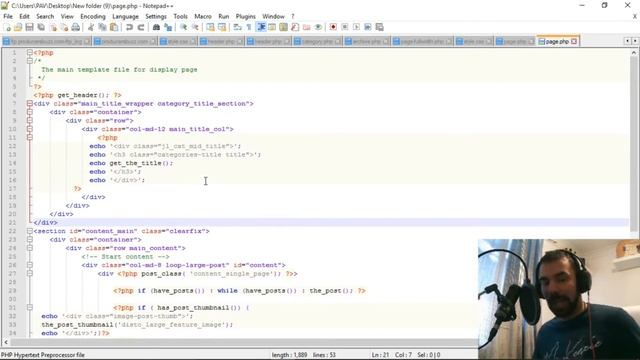This screenshot has height=360, width=640.
Task: Click the tab bar scroll-left arrow
Action: click(627, 41)
